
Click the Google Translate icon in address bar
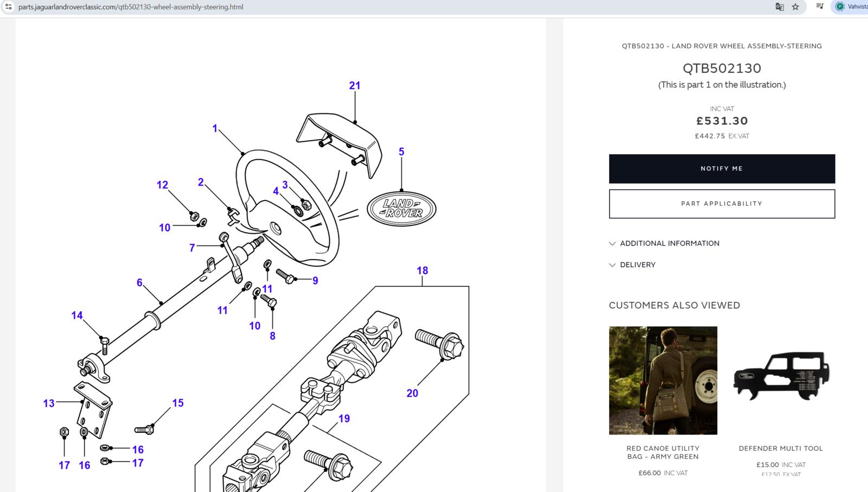780,7
